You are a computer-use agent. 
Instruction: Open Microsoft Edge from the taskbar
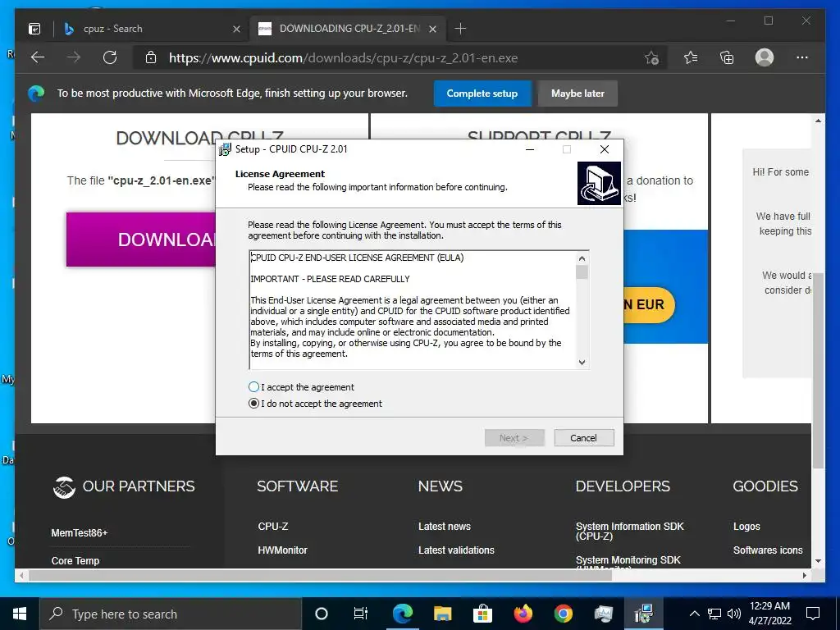[x=402, y=614]
